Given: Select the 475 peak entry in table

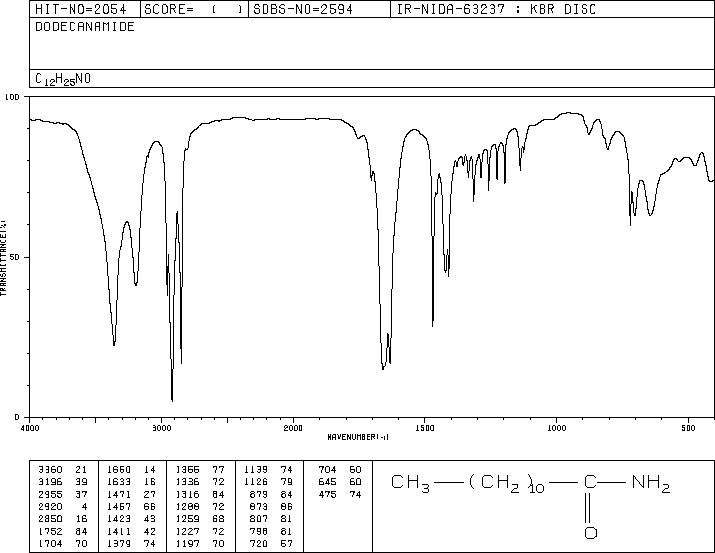Looking at the screenshot, I should (340, 494).
